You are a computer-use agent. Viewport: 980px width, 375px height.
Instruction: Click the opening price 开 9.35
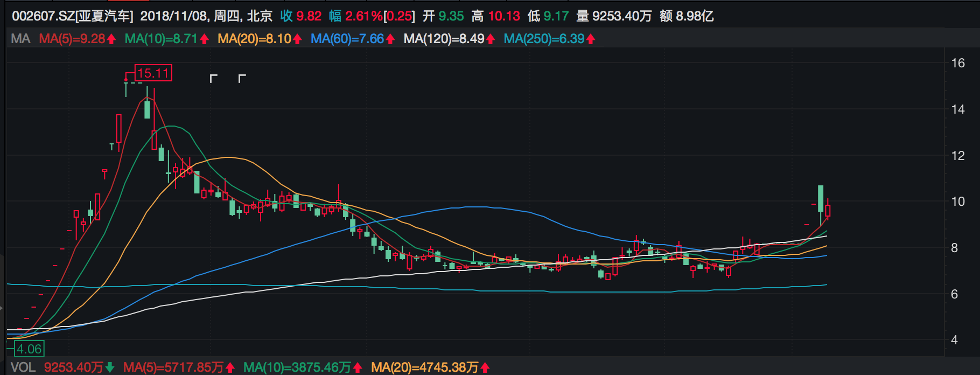[x=443, y=16]
